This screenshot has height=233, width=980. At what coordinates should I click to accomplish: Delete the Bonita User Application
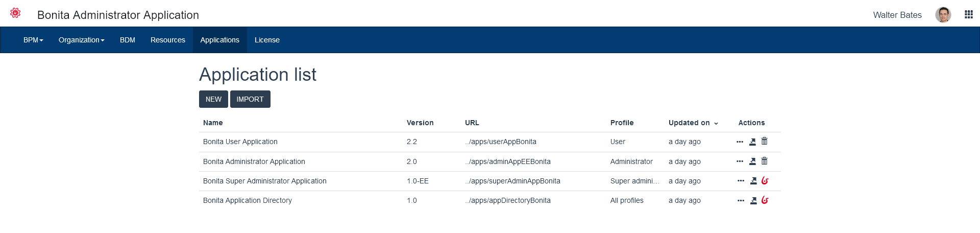click(x=764, y=142)
